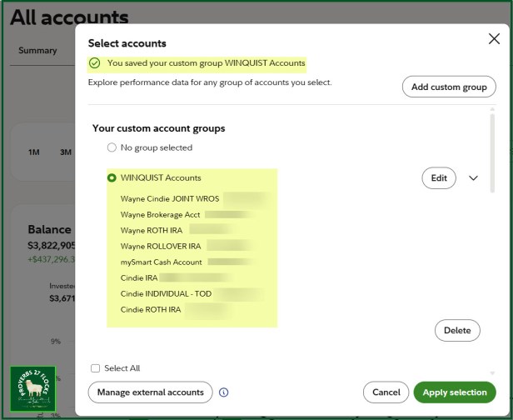This screenshot has width=513, height=420.
Task: Collapse the WINQUIST Accounts group chevron
Action: [473, 178]
